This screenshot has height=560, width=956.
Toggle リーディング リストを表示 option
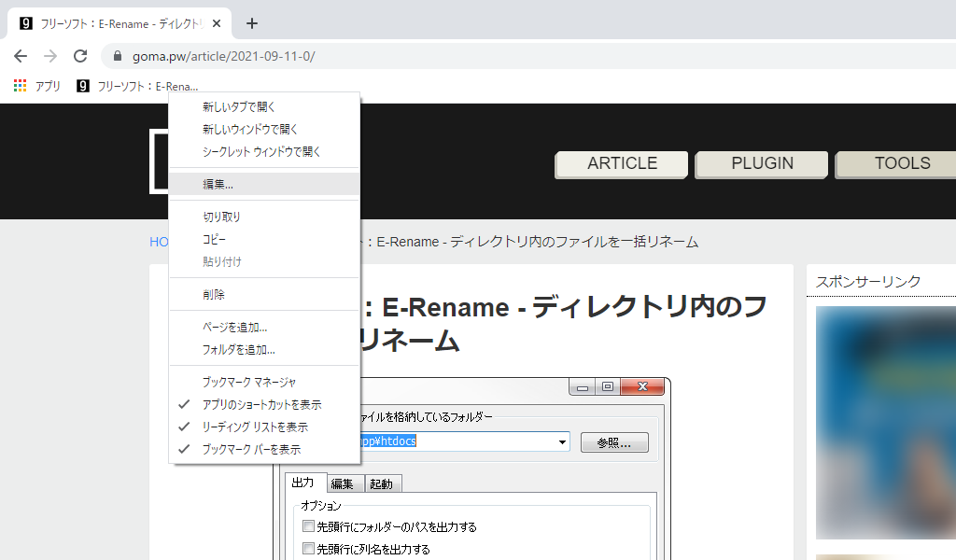pos(254,427)
